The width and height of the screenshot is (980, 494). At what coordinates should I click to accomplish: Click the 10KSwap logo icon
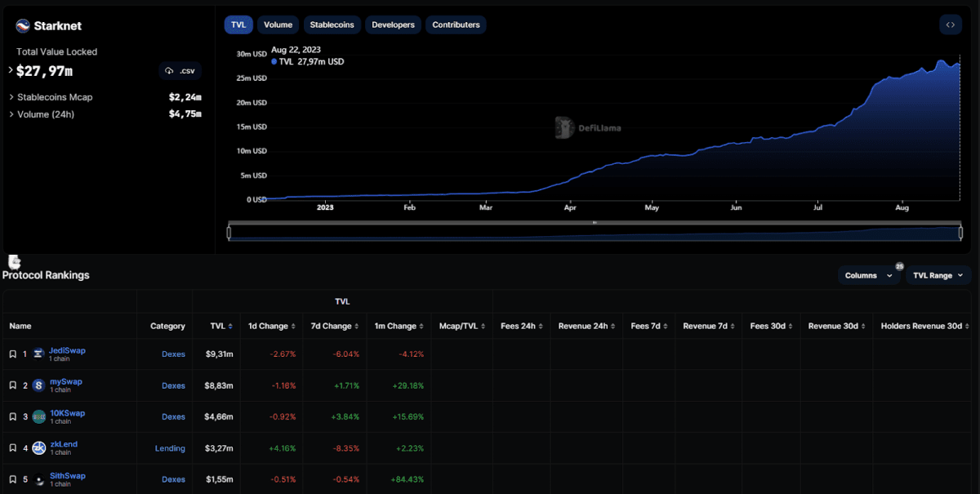38,416
